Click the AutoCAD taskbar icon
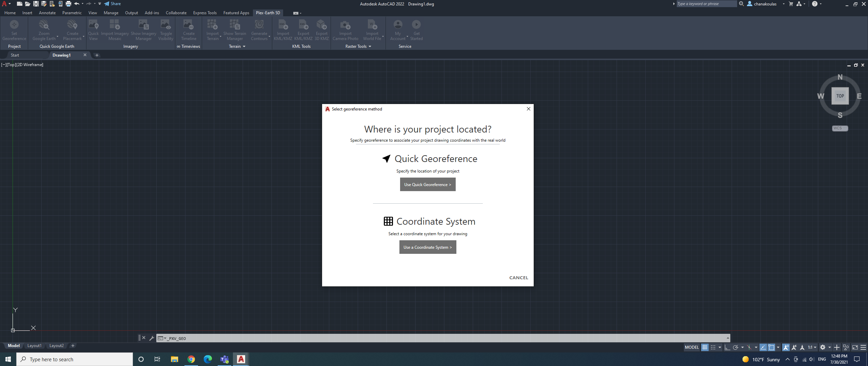The image size is (868, 366). tap(240, 359)
